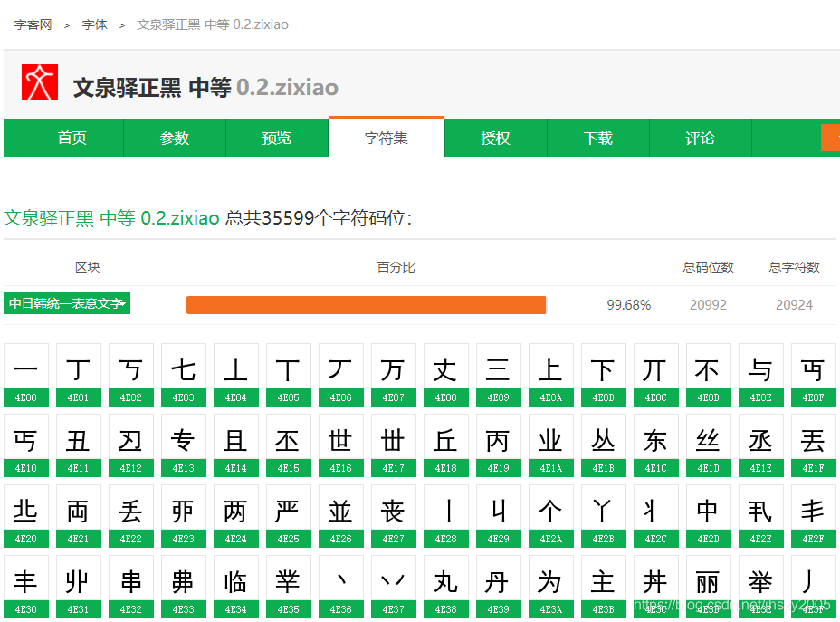Click the 字客网 breadcrumb link
This screenshot has height=622, width=840.
click(33, 24)
